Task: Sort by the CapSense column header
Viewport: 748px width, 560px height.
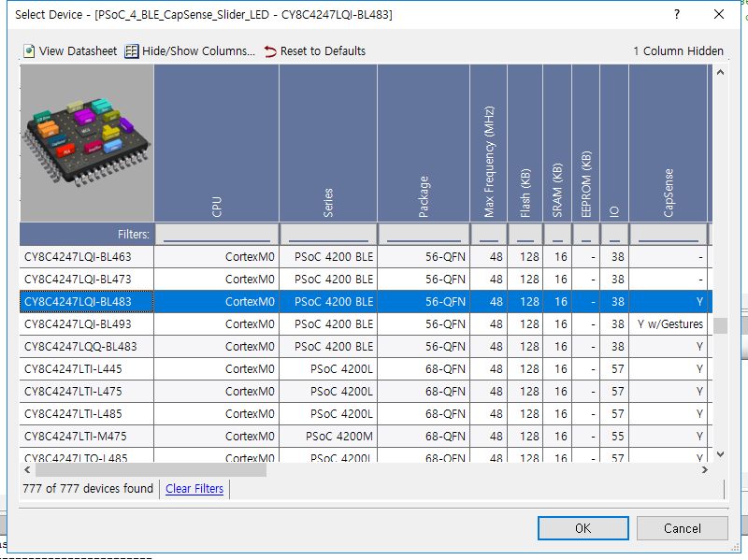Action: pos(668,143)
